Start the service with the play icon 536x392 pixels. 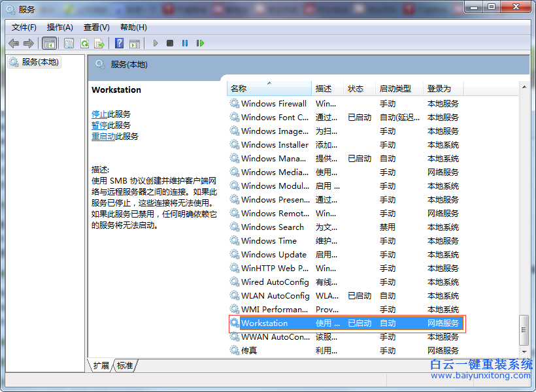click(154, 43)
